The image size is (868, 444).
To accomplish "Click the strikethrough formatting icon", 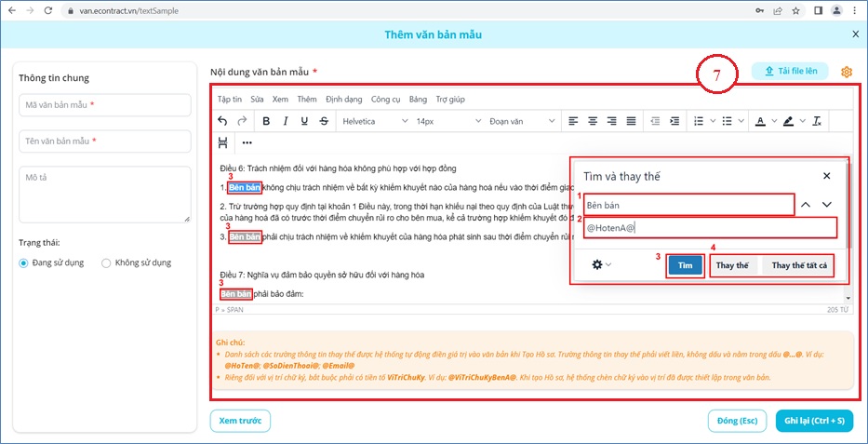I will (324, 121).
